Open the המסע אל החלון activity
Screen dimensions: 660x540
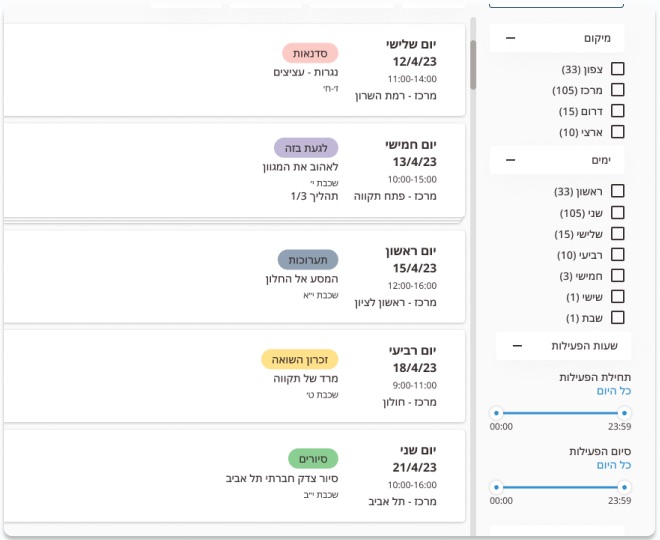[x=302, y=279]
